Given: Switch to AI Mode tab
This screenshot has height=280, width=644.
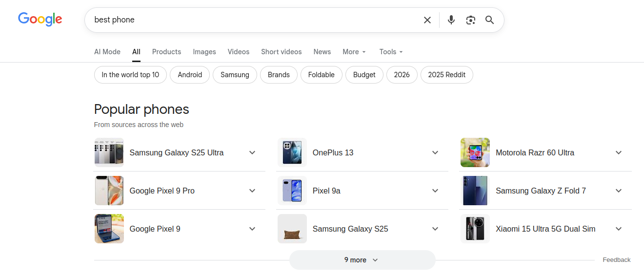Looking at the screenshot, I should (x=107, y=52).
